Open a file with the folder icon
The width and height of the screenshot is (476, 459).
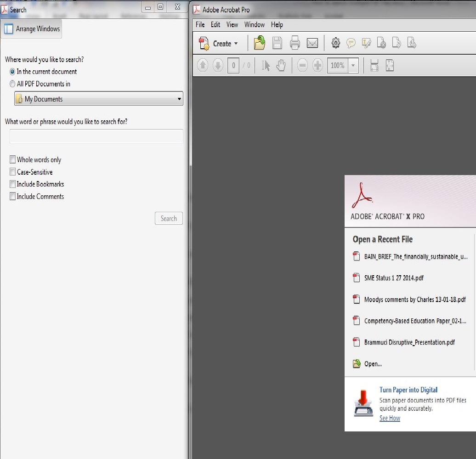[x=260, y=43]
